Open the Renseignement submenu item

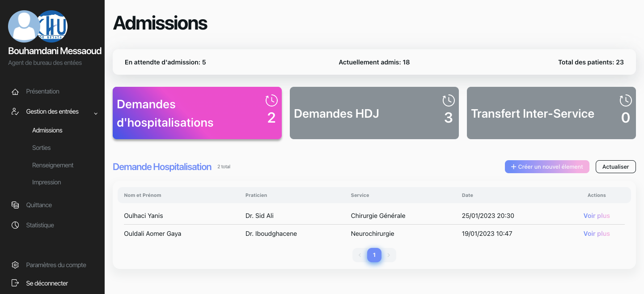click(53, 165)
